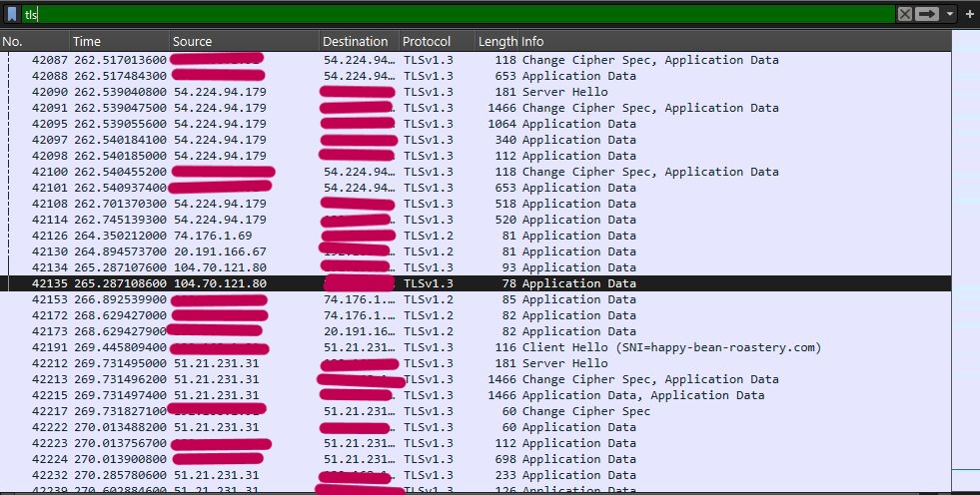
Task: Select packet 42217 Change Cipher Spec
Action: pyautogui.click(x=476, y=411)
